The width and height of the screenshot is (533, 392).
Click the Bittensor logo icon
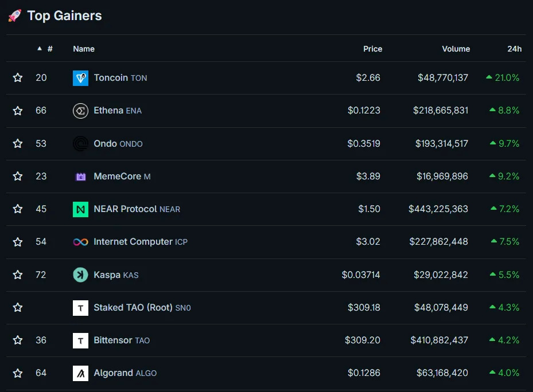tap(80, 340)
